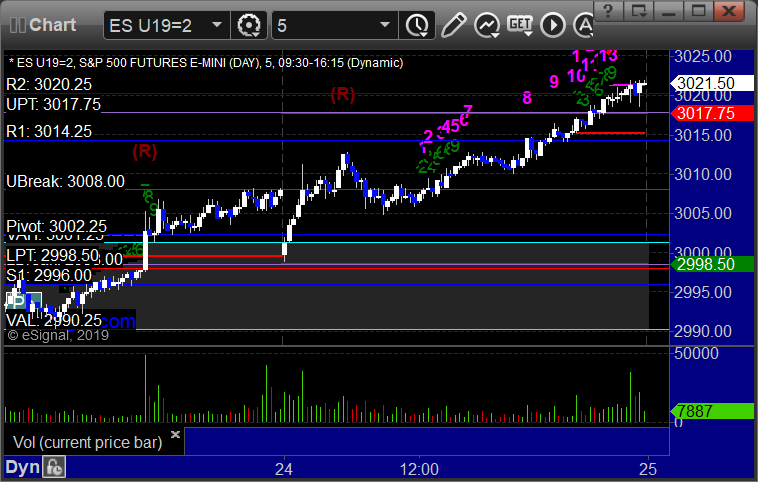Click the white 3021.50 current price tag
Image resolution: width=758 pixels, height=482 pixels.
[712, 83]
